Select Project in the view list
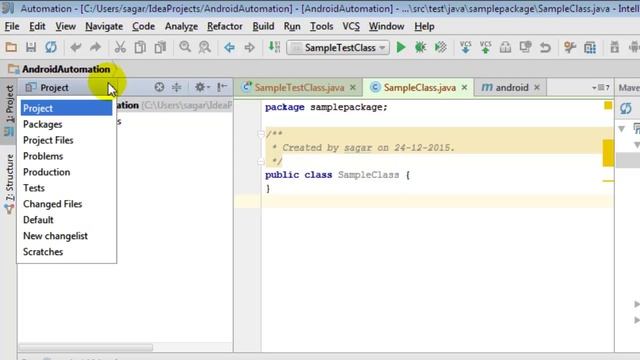Viewport: 640px width, 360px height. click(67, 108)
